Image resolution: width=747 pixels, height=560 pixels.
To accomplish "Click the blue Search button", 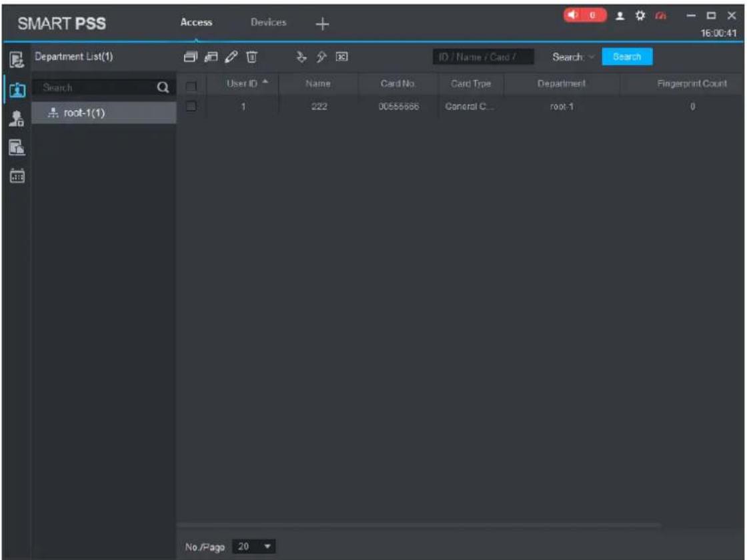I will click(x=627, y=57).
